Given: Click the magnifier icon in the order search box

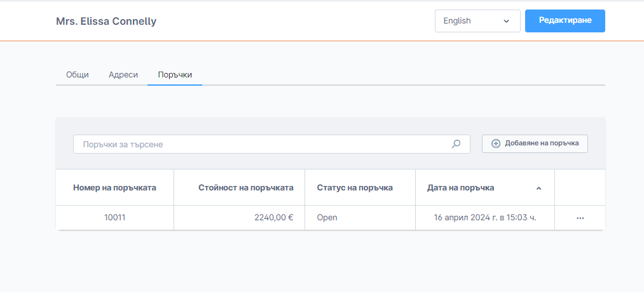Looking at the screenshot, I should [x=456, y=144].
